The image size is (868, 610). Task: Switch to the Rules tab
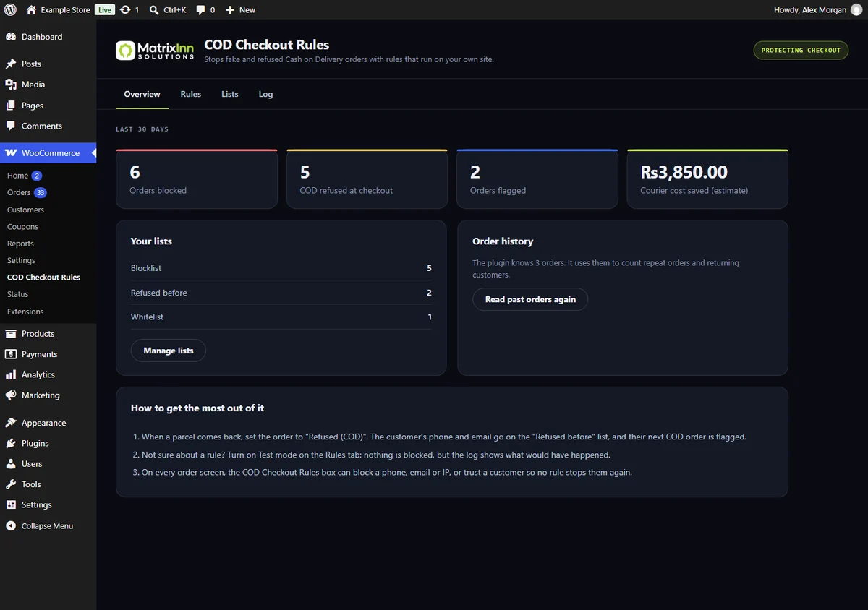click(191, 94)
